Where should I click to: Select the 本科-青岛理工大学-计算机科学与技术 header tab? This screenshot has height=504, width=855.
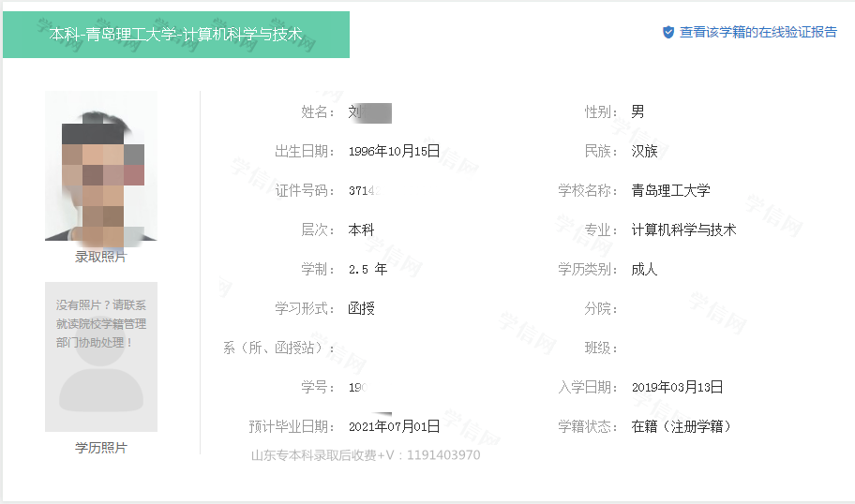176,35
